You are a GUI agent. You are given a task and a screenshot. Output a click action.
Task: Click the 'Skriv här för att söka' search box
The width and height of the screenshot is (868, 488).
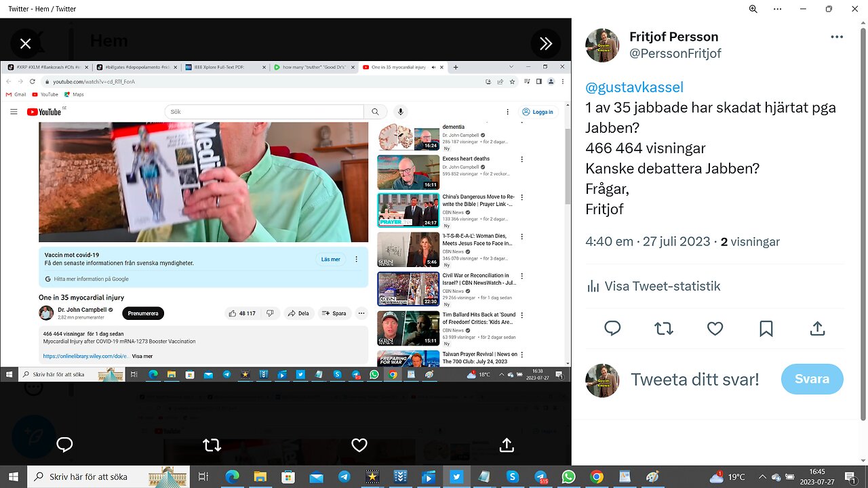click(x=108, y=476)
